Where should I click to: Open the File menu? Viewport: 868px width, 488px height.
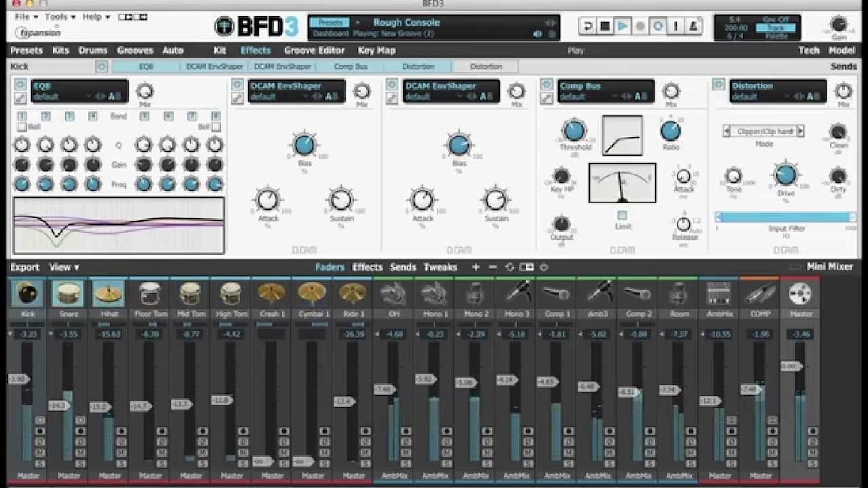click(x=26, y=16)
